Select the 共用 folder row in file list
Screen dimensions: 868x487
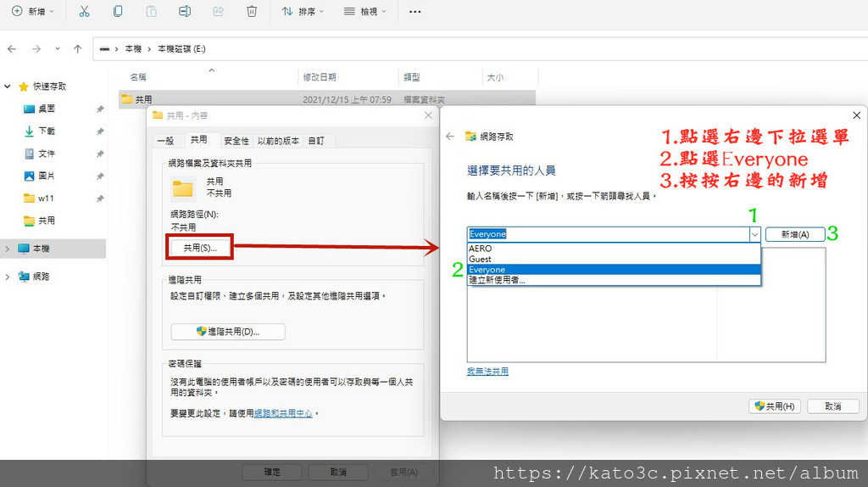pyautogui.click(x=327, y=99)
